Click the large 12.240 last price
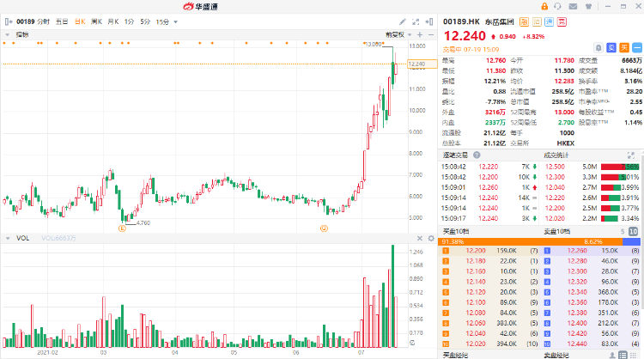This screenshot has width=644, height=359. coord(465,36)
